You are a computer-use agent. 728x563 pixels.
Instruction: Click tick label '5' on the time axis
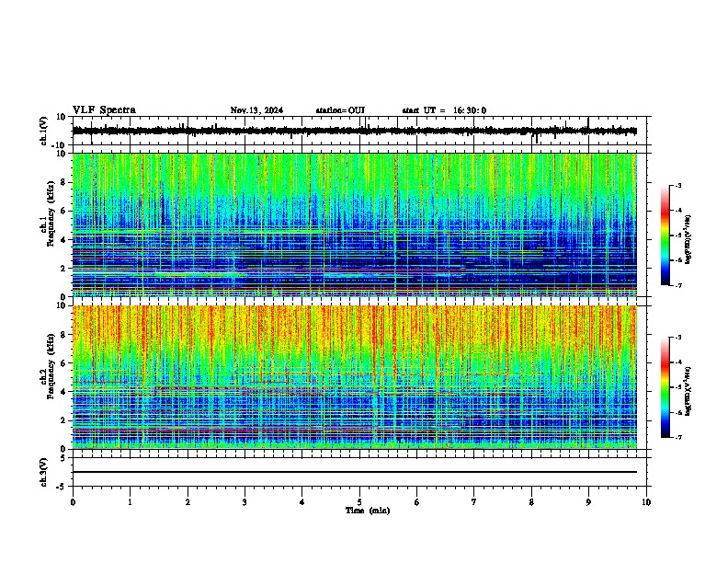click(359, 502)
